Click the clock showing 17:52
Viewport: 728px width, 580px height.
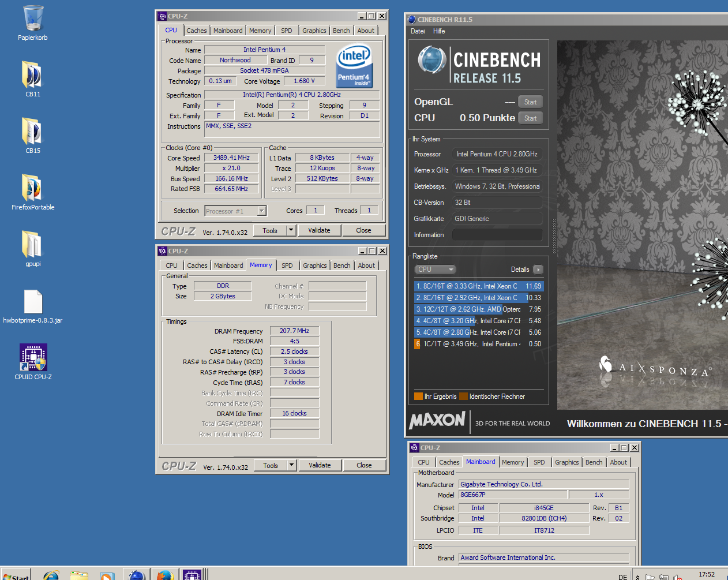(x=706, y=575)
